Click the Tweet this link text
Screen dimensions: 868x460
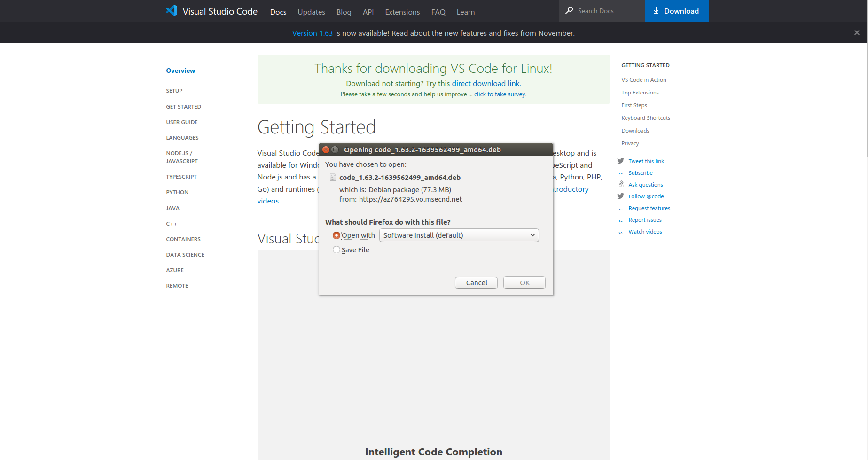646,161
